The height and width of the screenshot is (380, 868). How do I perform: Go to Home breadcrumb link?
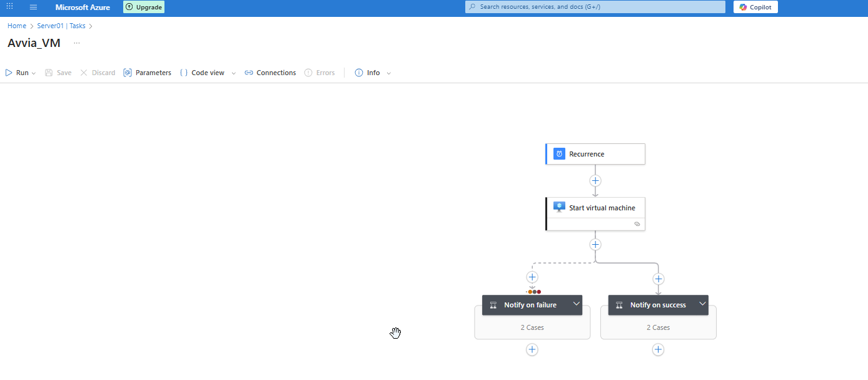pyautogui.click(x=17, y=26)
